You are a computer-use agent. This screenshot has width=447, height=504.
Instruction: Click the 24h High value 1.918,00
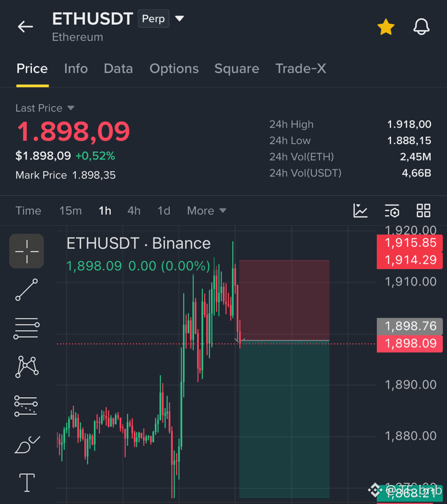(x=409, y=125)
